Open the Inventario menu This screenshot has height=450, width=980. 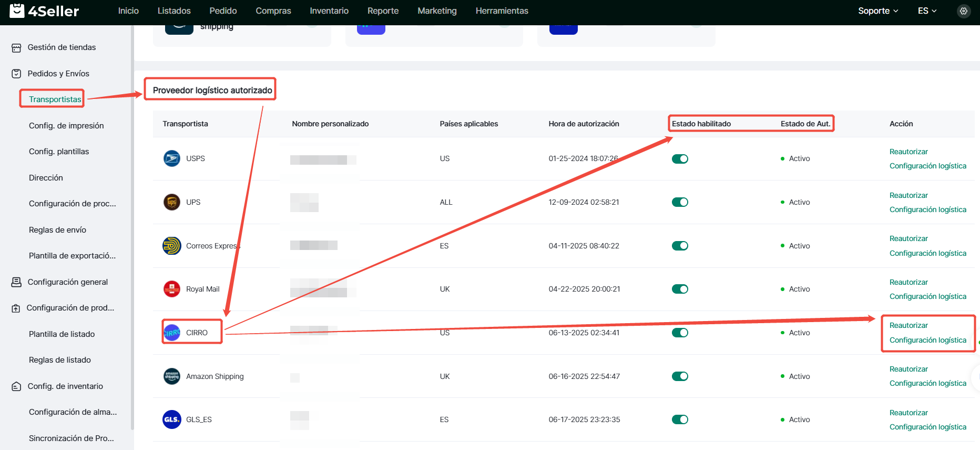pos(329,11)
